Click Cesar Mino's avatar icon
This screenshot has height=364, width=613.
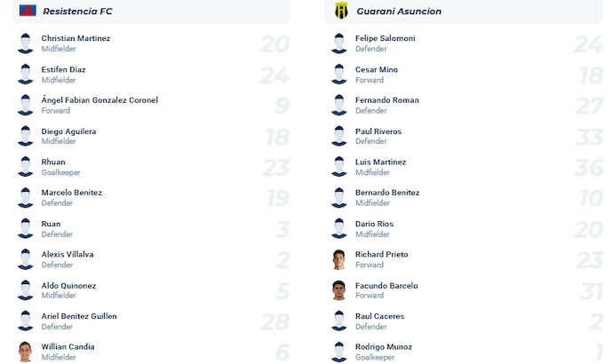(338, 75)
